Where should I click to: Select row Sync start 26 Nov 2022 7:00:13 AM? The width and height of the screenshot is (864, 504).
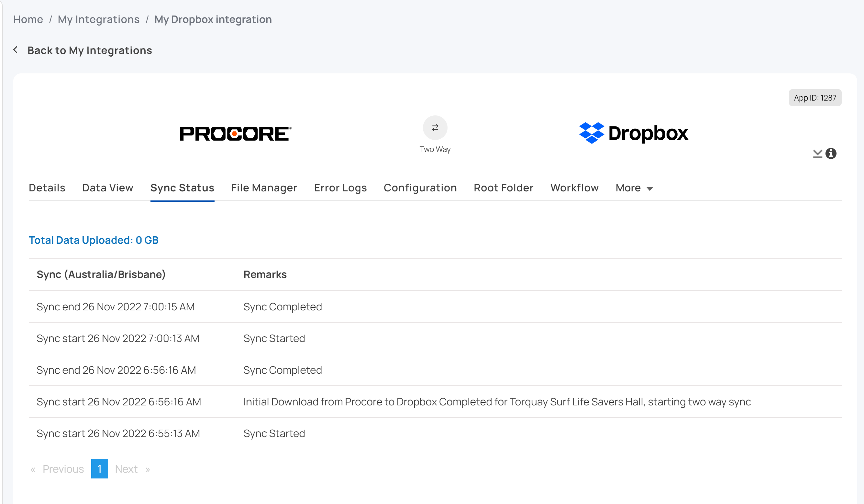point(435,338)
